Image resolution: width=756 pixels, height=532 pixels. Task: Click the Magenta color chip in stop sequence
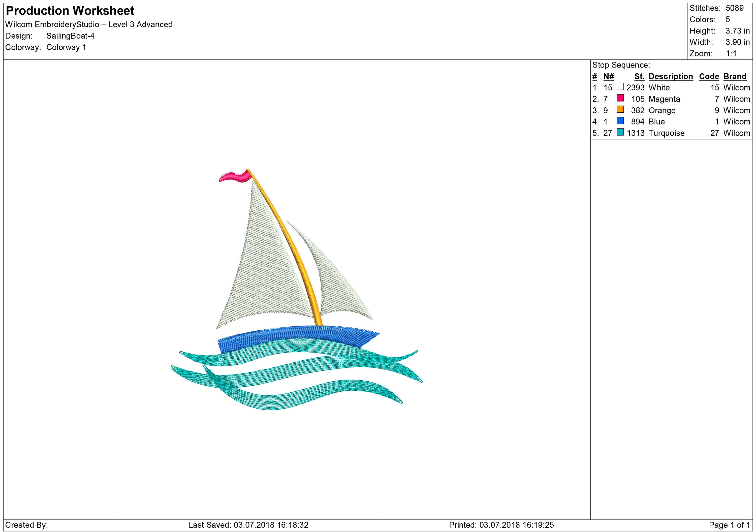pos(620,99)
